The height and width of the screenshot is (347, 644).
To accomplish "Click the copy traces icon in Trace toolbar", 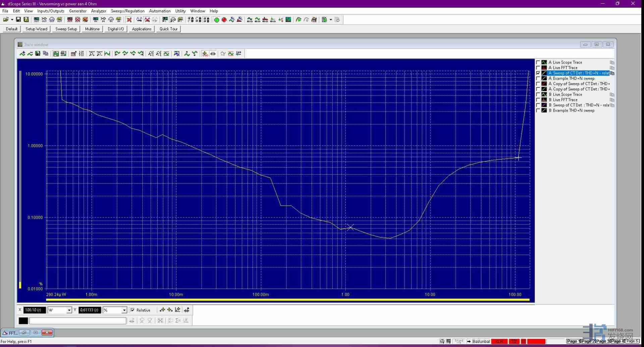I will (46, 54).
